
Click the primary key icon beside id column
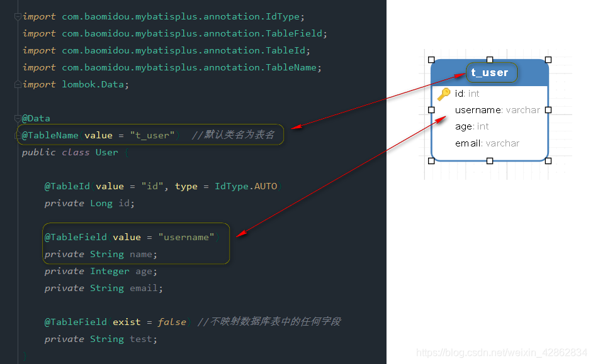444,94
